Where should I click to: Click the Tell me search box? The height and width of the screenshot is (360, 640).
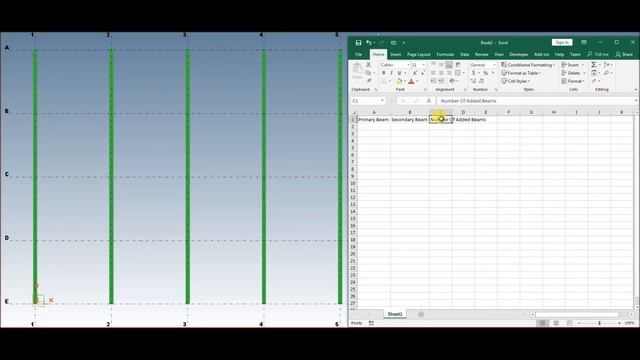598,54
